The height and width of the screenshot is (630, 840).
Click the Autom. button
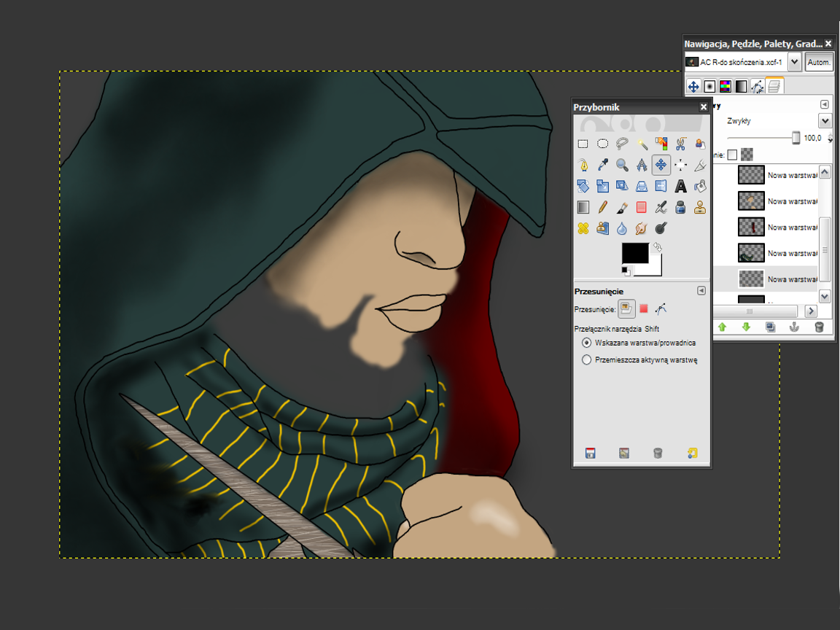pyautogui.click(x=818, y=62)
